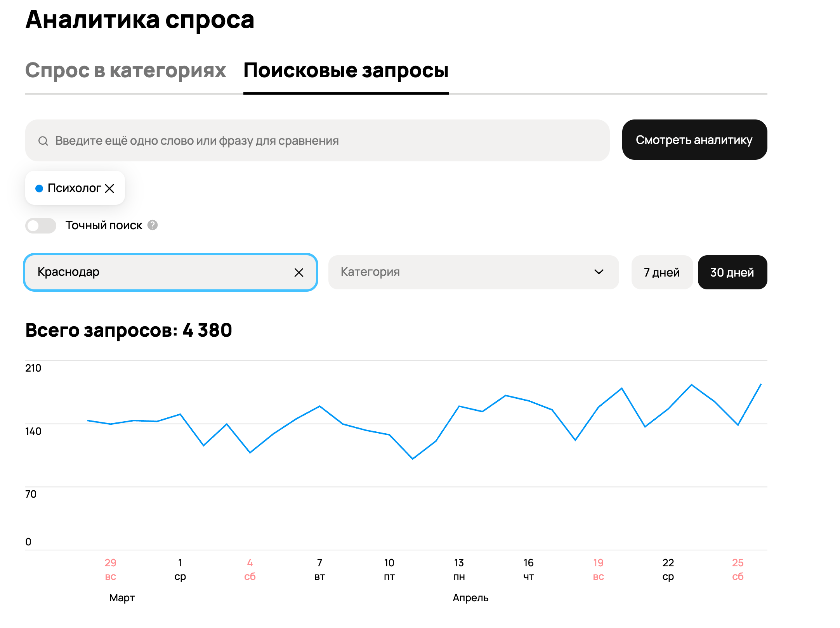This screenshot has height=628, width=840.
Task: Open the Точный поиск help icon
Action: click(153, 225)
